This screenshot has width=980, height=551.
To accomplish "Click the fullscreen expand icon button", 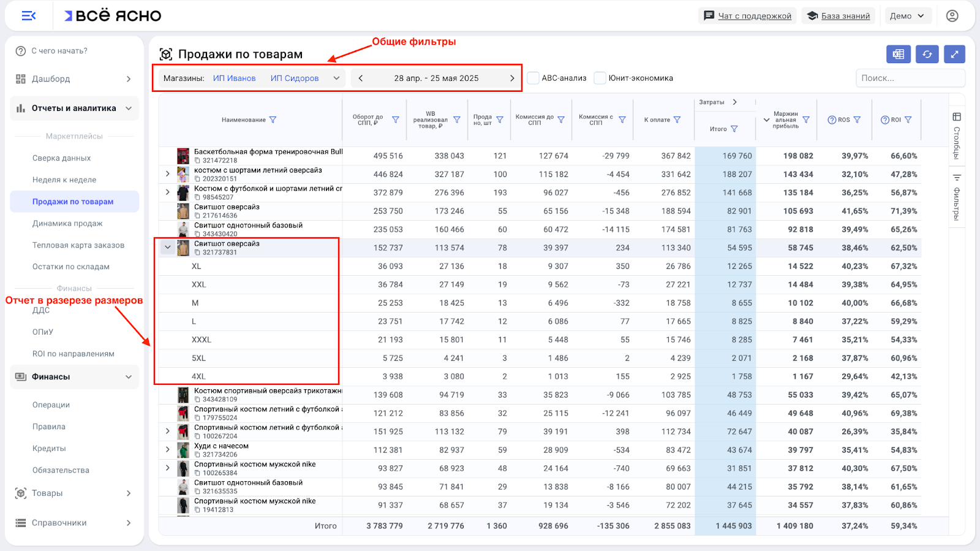I will click(954, 55).
